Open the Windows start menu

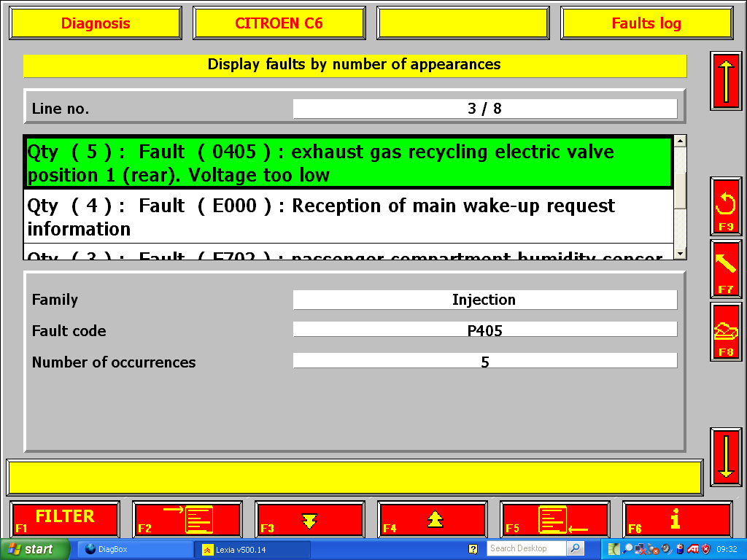(34, 549)
